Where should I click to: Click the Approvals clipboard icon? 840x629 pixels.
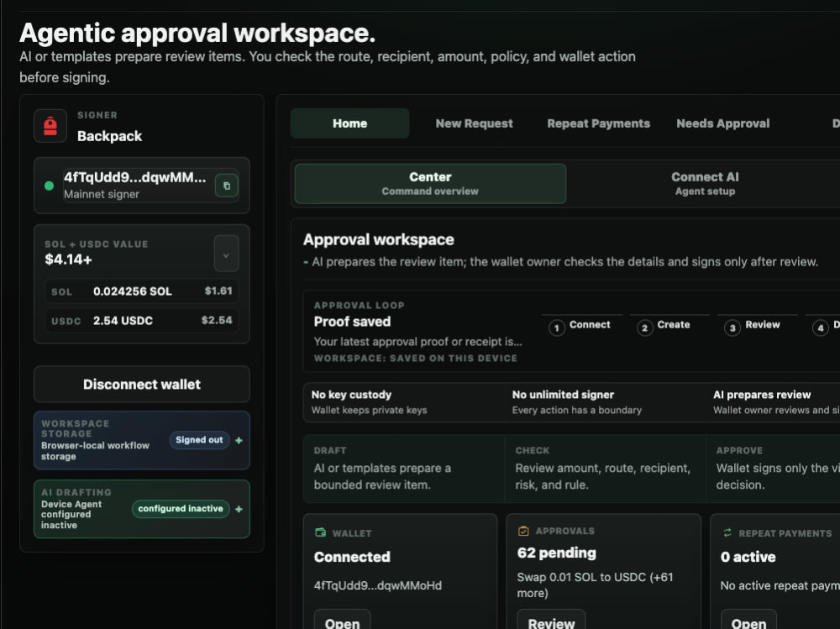[523, 531]
